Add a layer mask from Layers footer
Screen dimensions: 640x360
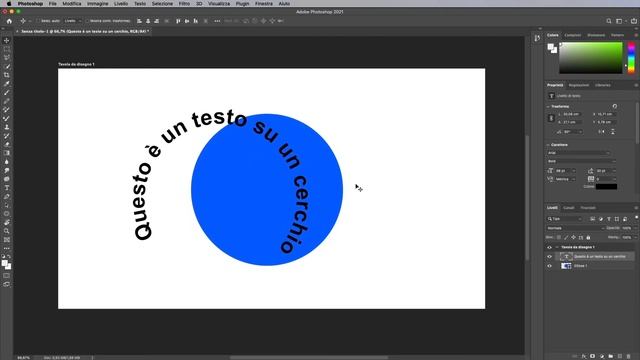593,356
